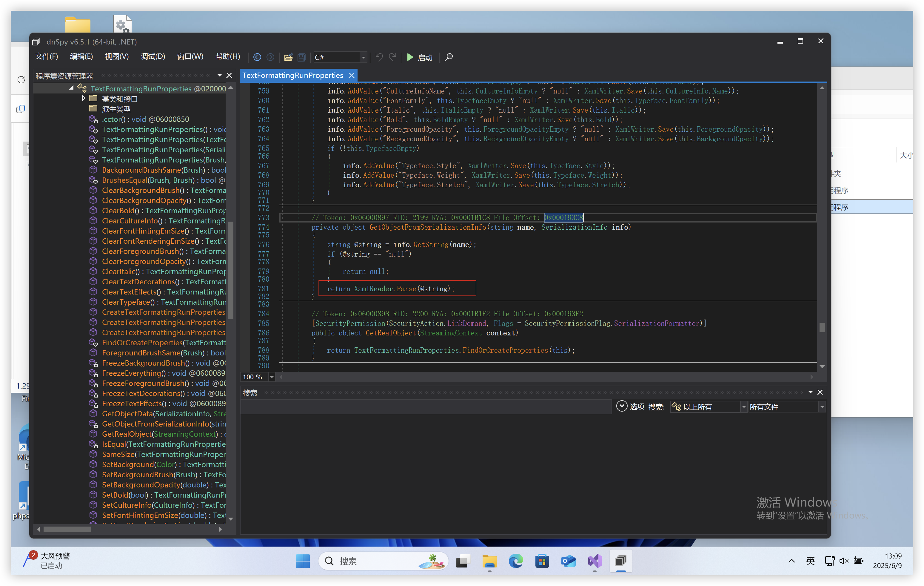Click the highlighted file offset 0x000193C8
Viewport: 924px width, 586px height.
pos(563,218)
